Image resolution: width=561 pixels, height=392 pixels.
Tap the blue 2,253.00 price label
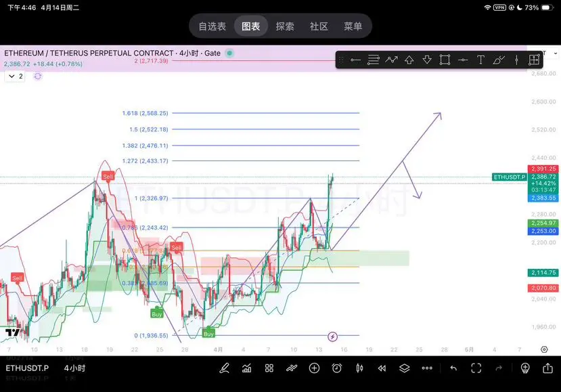pos(543,231)
